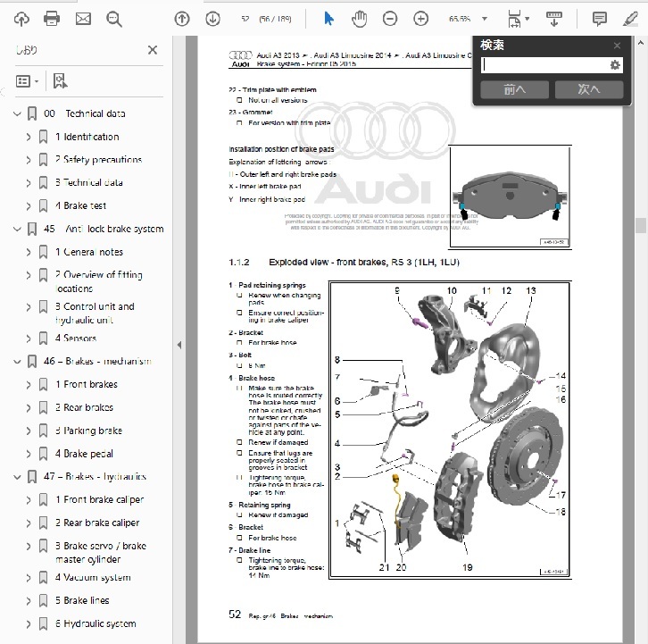Click the cloud upload icon

[x=21, y=19]
